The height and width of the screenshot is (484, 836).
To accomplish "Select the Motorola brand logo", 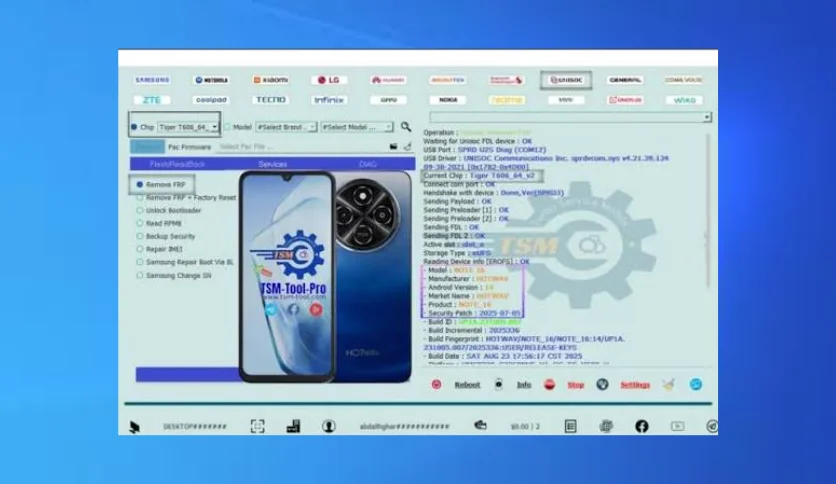I will point(211,80).
